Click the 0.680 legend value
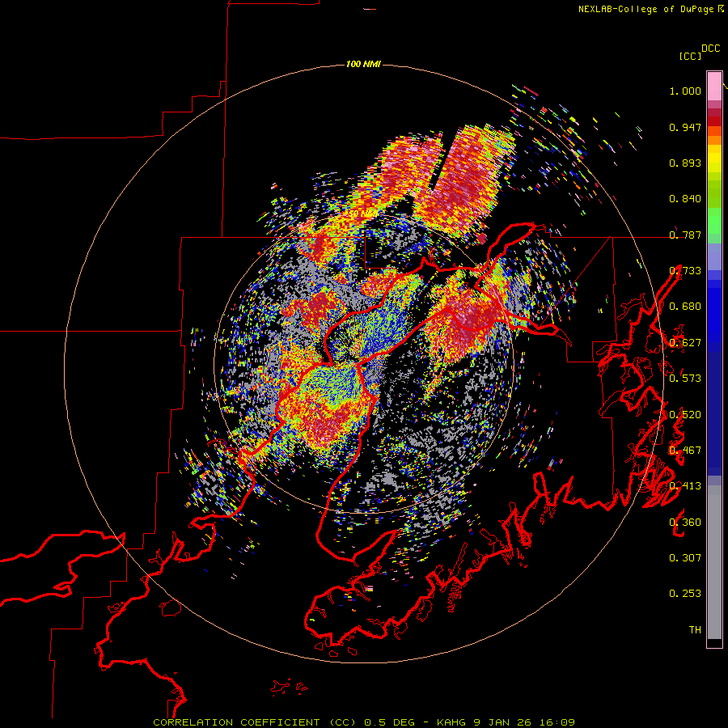 [x=685, y=307]
